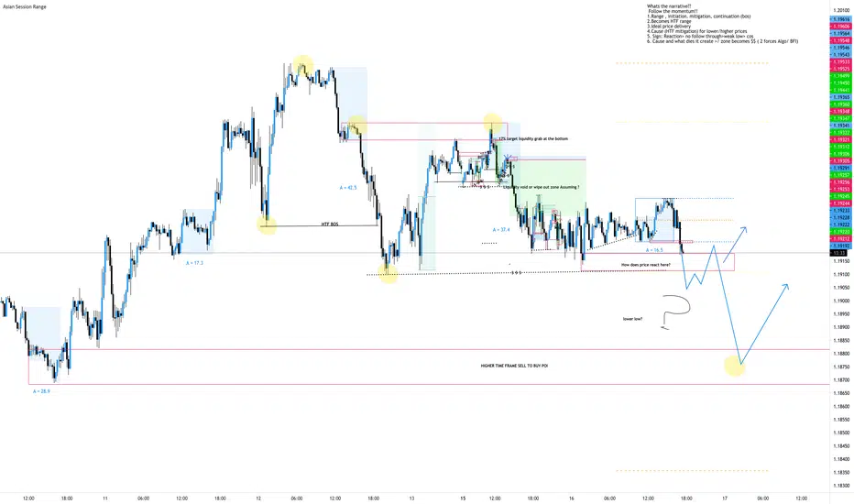Select date label '13' on time axis

411,498
